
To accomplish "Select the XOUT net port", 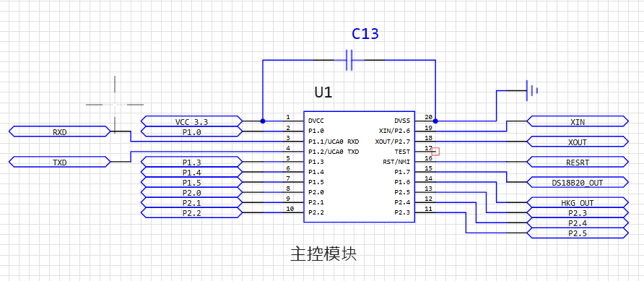I will coord(578,142).
